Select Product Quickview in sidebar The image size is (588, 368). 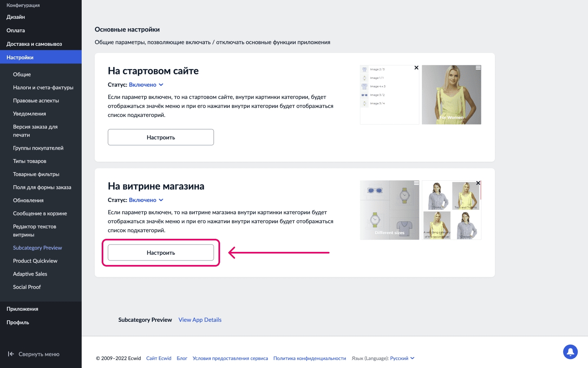coord(35,261)
